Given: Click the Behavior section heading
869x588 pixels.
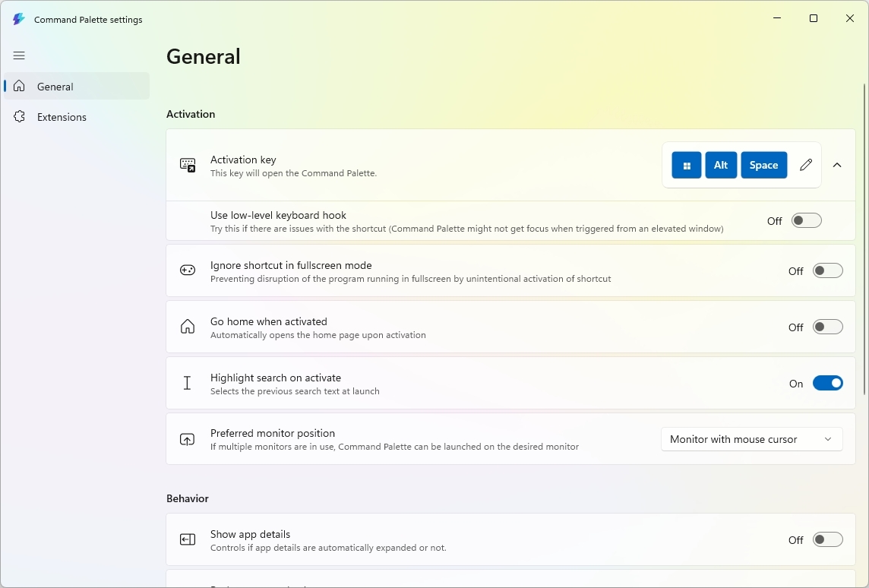Looking at the screenshot, I should (188, 498).
